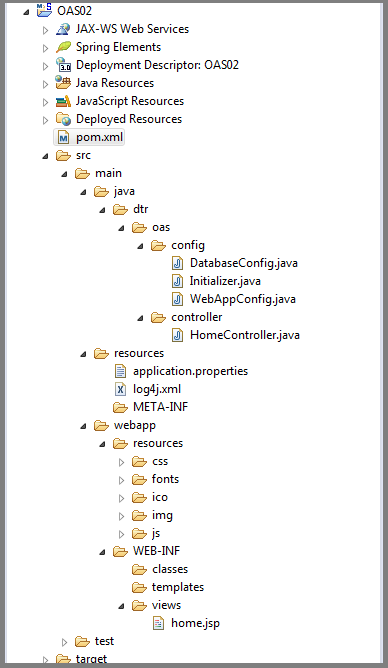Click the Spring Elements leaf icon
The width and height of the screenshot is (388, 668).
pyautogui.click(x=63, y=47)
